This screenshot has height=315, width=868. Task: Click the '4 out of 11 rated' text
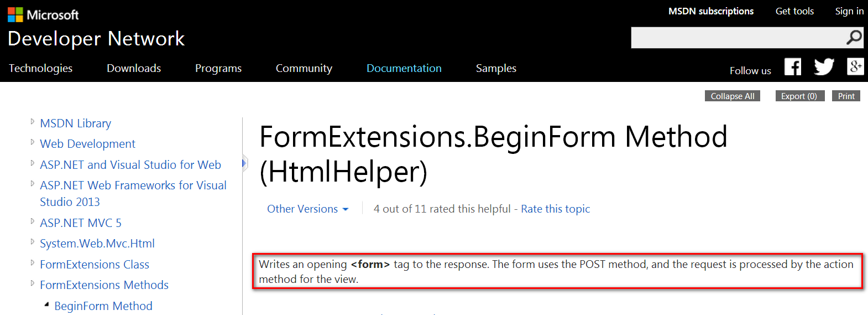pyautogui.click(x=442, y=209)
